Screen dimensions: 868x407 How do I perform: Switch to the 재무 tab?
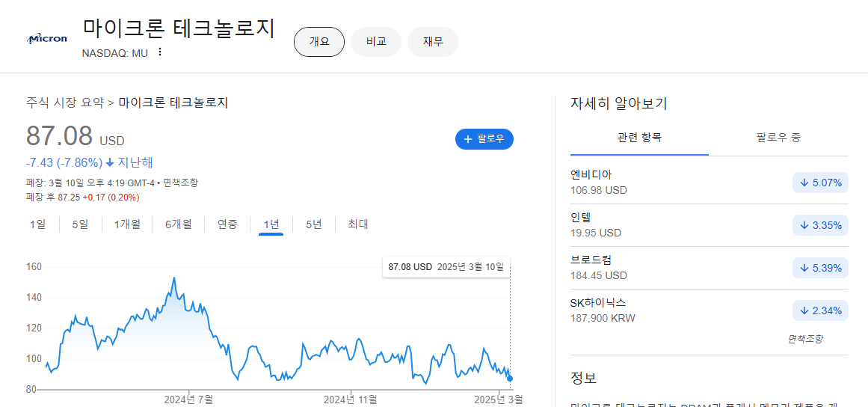433,42
